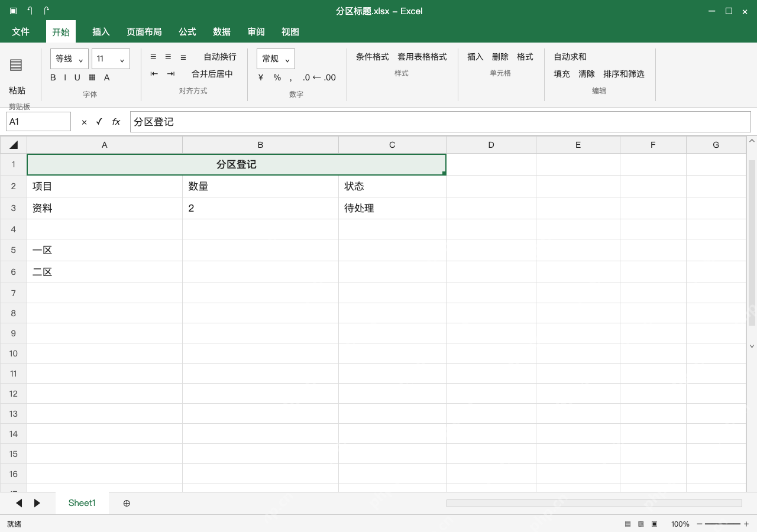Open the 等线 font name dropdown
Viewport: 757px width, 532px height.
click(69, 59)
